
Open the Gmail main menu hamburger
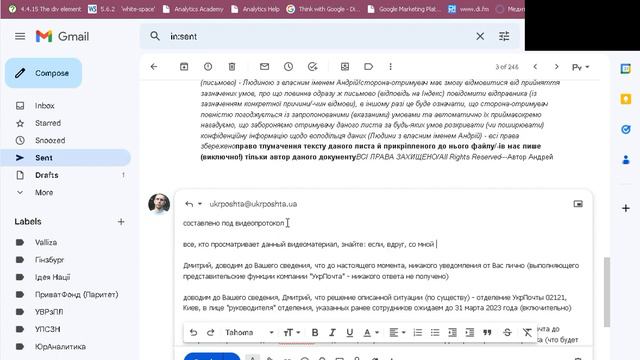coord(20,36)
